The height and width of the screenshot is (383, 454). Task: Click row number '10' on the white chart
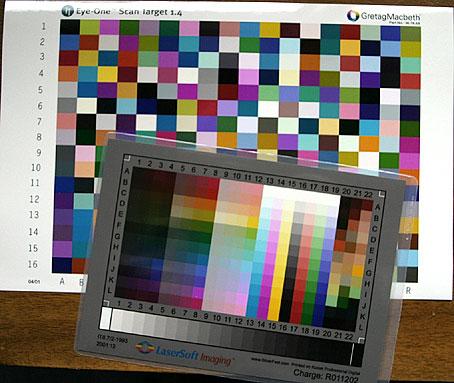point(36,167)
